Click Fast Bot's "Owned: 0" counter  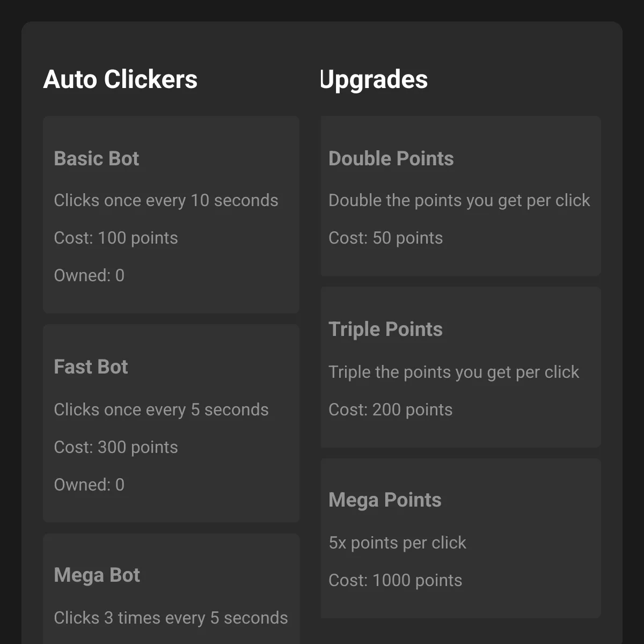click(89, 485)
